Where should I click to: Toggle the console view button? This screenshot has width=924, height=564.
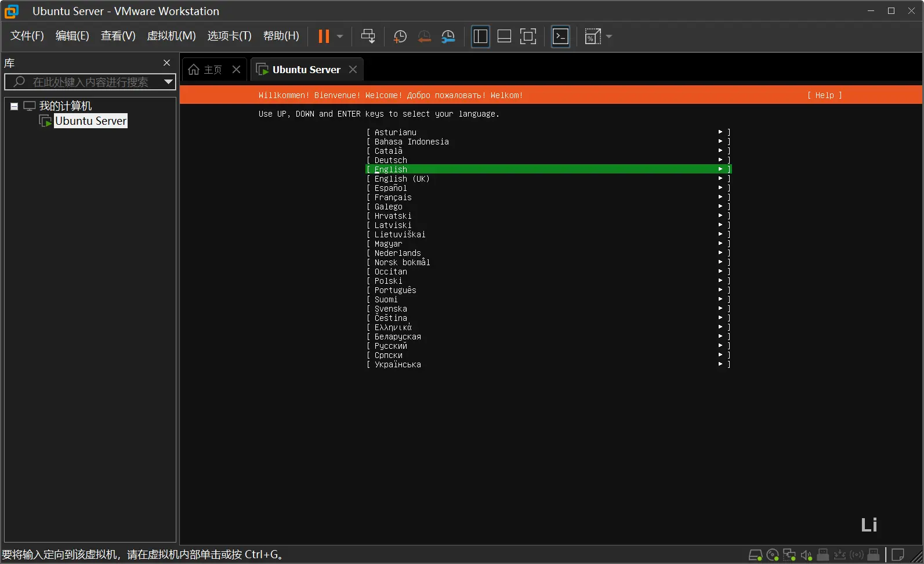tap(560, 37)
